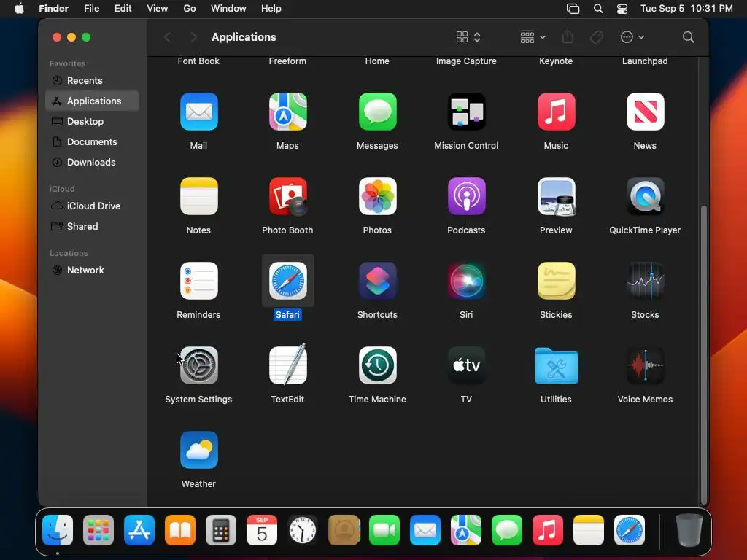
Task: Open the Help menu
Action: click(271, 9)
